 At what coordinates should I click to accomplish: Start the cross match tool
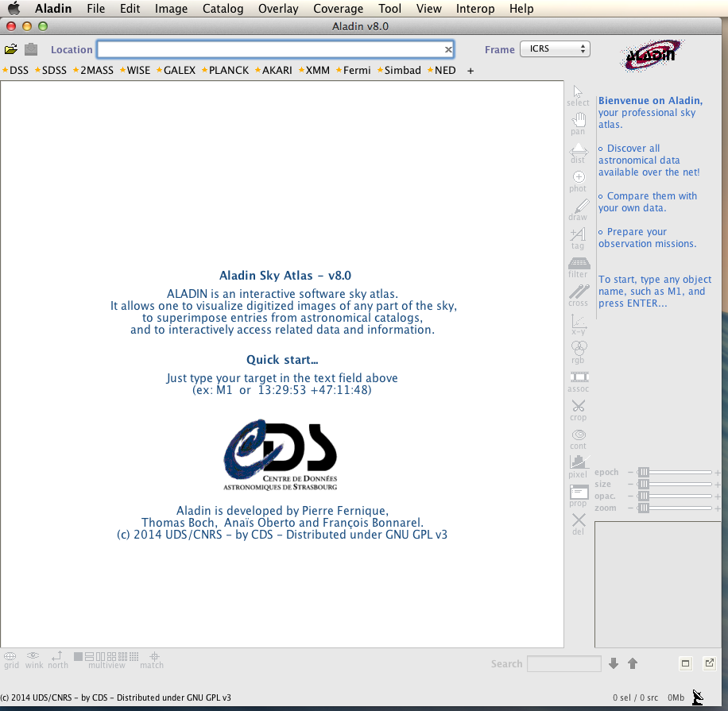[x=579, y=296]
